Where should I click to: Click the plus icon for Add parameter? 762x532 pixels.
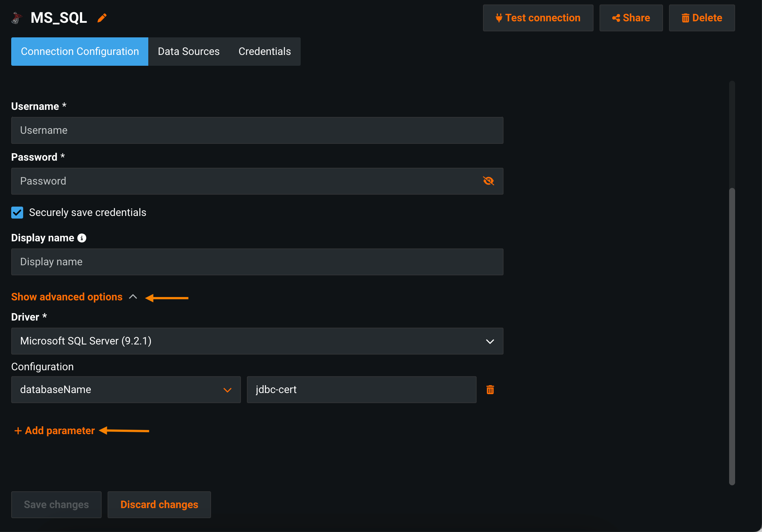(18, 431)
